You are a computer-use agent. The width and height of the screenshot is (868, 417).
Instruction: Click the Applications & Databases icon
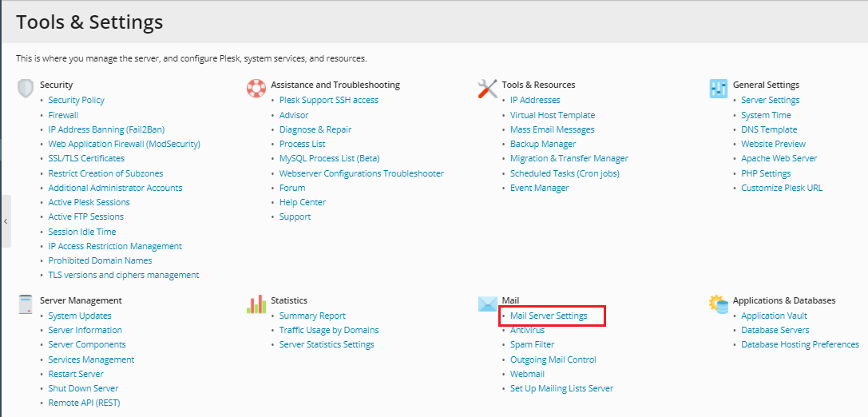click(719, 304)
